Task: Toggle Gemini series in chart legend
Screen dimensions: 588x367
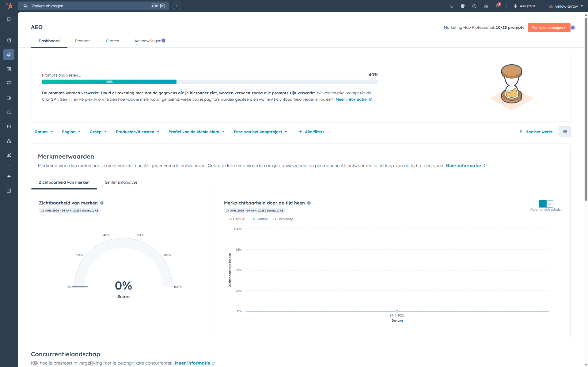Action: [x=260, y=219]
